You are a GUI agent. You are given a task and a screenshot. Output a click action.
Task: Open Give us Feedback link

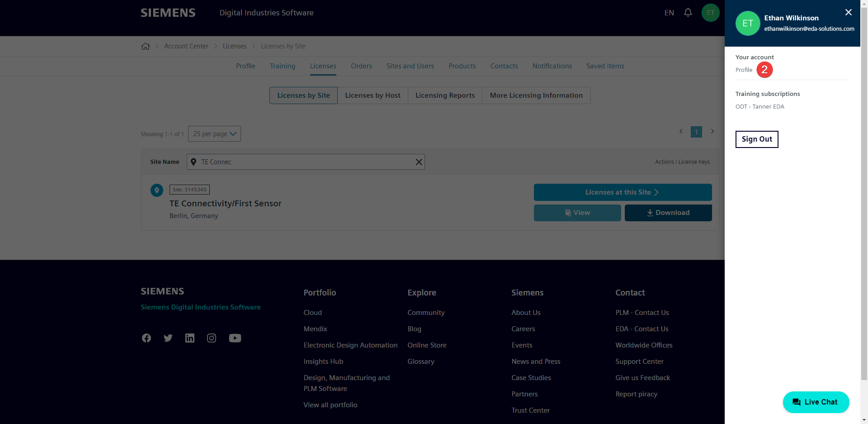[642, 378]
